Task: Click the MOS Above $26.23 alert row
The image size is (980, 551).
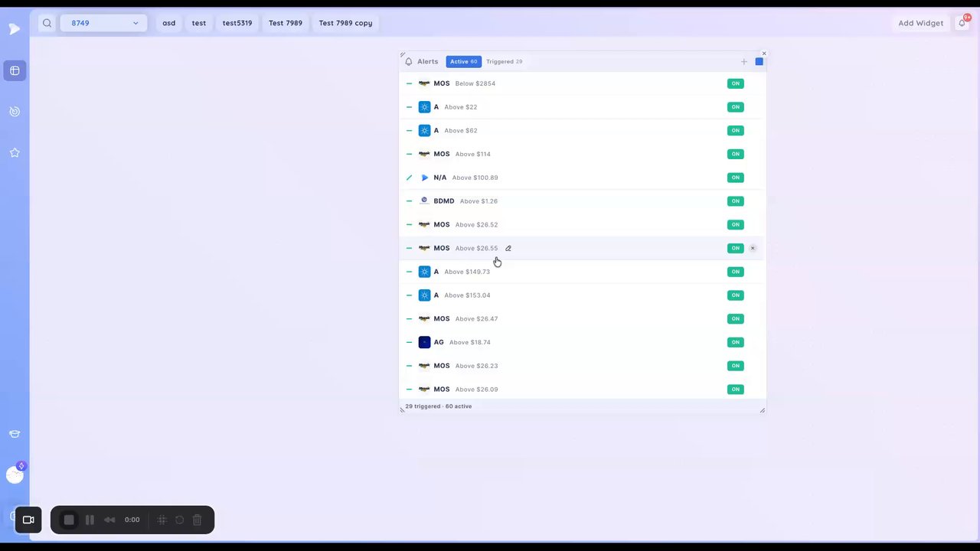Action: point(583,366)
